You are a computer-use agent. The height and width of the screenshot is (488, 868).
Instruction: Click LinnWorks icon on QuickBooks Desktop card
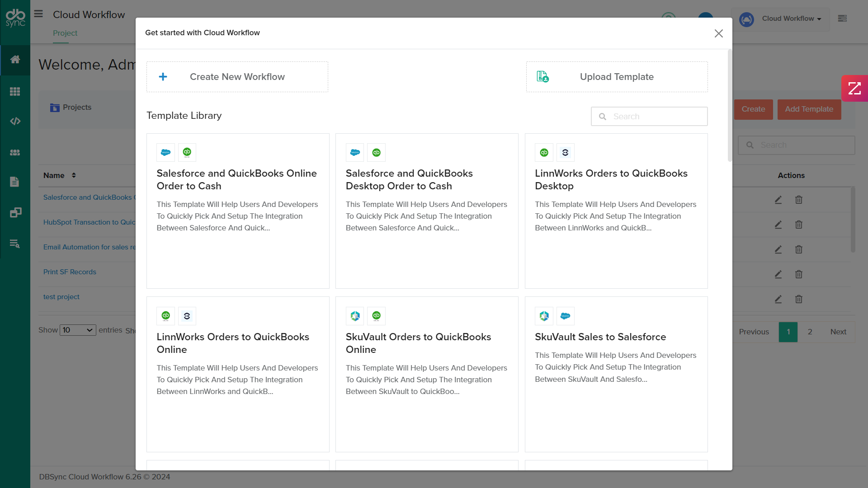coord(565,152)
